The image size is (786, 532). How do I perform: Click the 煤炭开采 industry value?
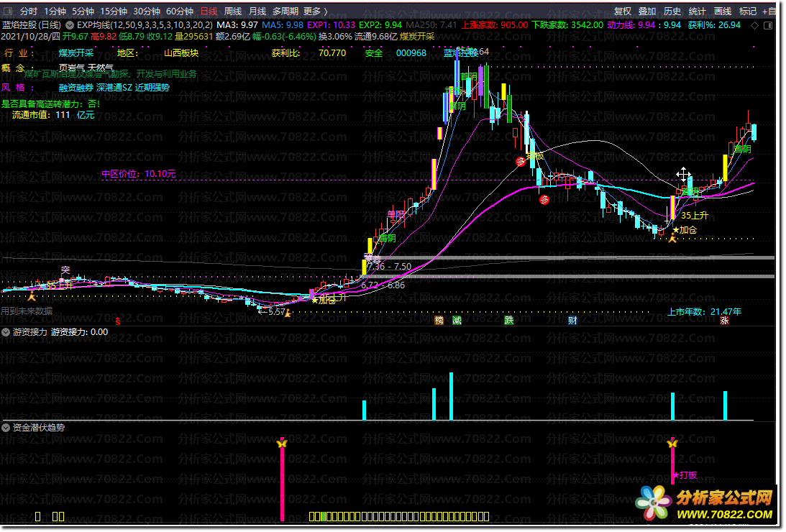(x=76, y=53)
